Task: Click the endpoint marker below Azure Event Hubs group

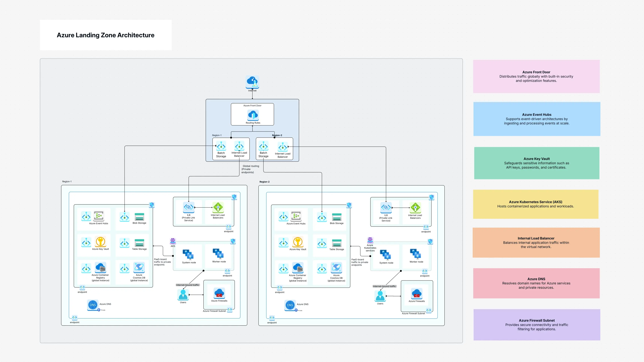Action: pos(82,288)
